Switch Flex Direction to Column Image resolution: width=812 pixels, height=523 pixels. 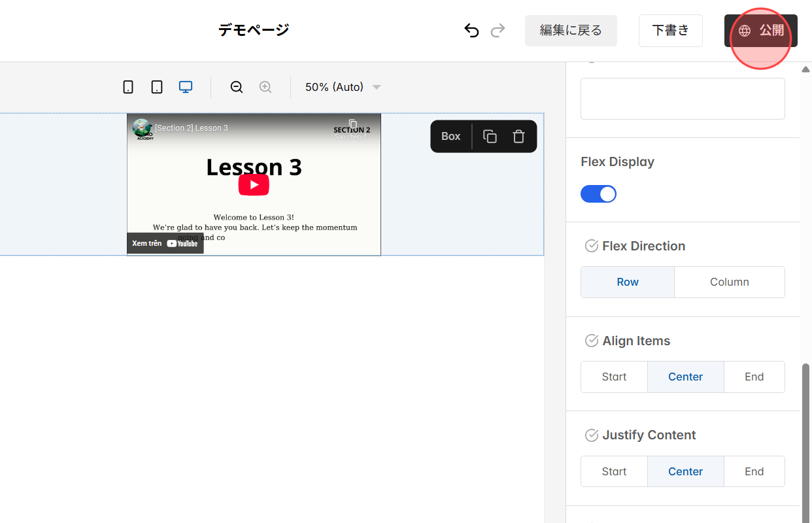point(729,282)
